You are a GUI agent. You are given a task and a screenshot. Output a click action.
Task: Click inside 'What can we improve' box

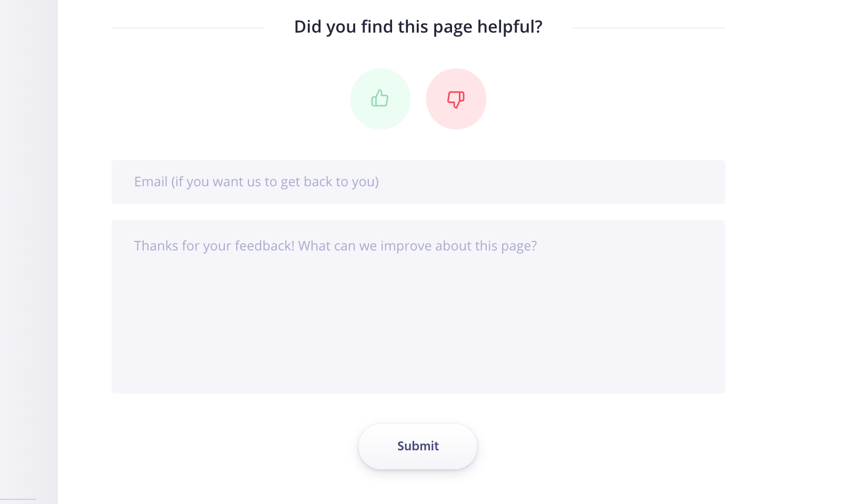(418, 307)
